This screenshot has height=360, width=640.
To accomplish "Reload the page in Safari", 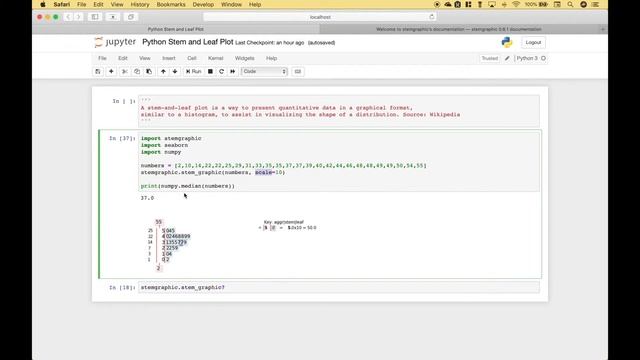I will click(x=431, y=17).
